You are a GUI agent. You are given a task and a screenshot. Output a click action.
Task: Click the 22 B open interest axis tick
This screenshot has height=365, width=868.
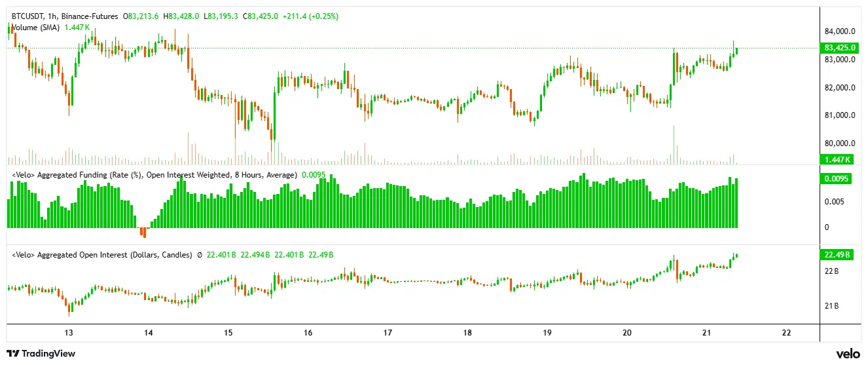(831, 271)
